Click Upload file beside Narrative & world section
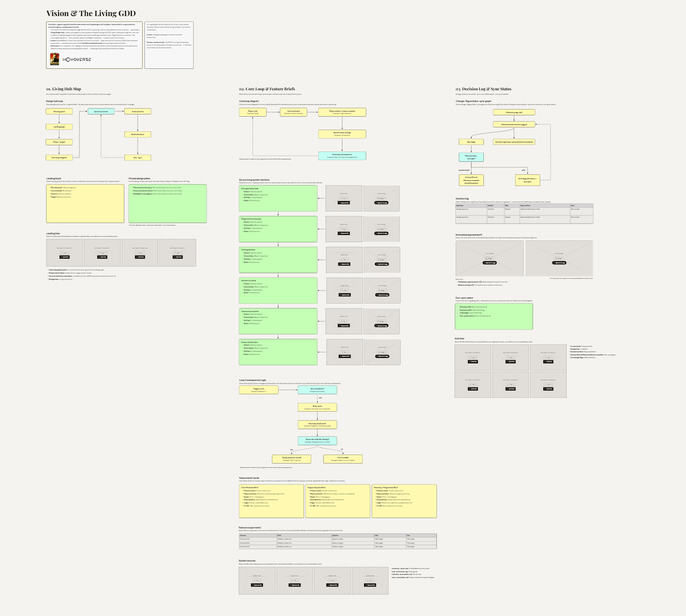 [x=345, y=295]
